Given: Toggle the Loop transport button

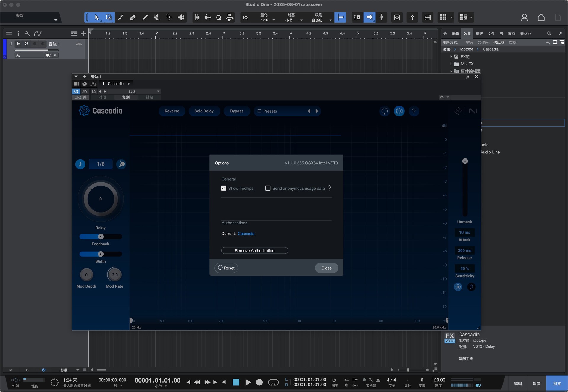Looking at the screenshot, I should [x=273, y=382].
